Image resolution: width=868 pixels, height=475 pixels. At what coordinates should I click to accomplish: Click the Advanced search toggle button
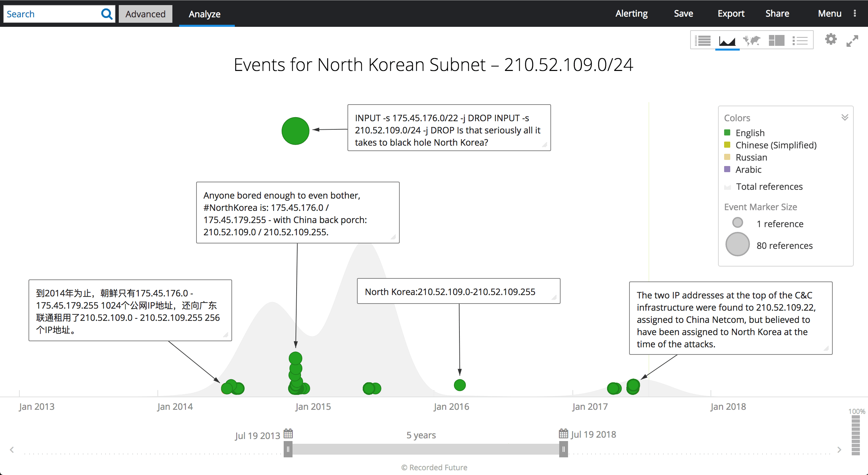[144, 13]
